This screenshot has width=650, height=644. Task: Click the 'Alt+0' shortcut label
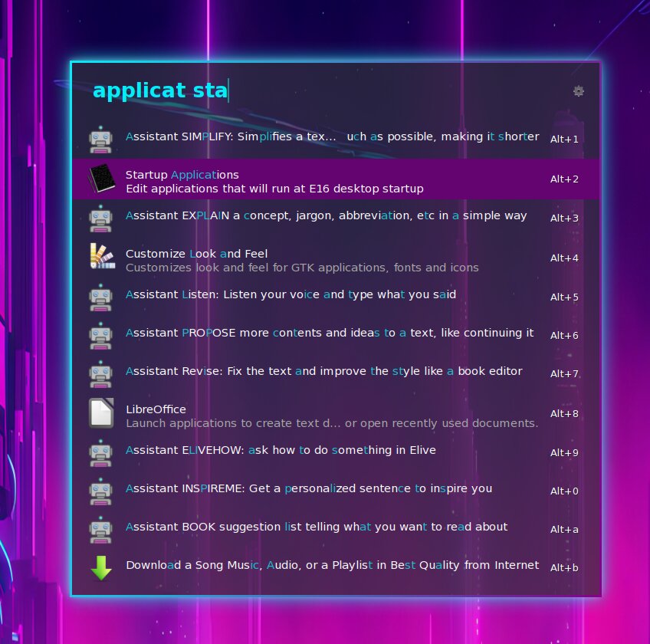564,491
